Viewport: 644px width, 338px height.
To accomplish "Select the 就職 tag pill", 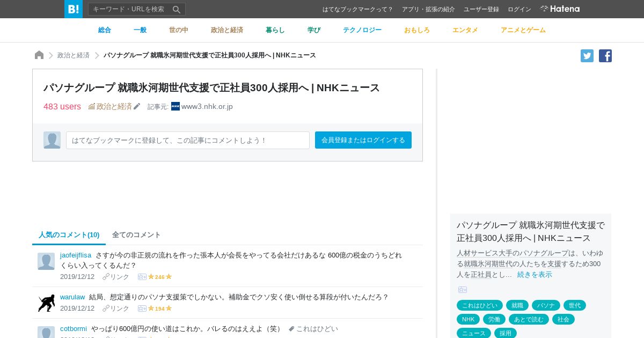I will pos(517,305).
